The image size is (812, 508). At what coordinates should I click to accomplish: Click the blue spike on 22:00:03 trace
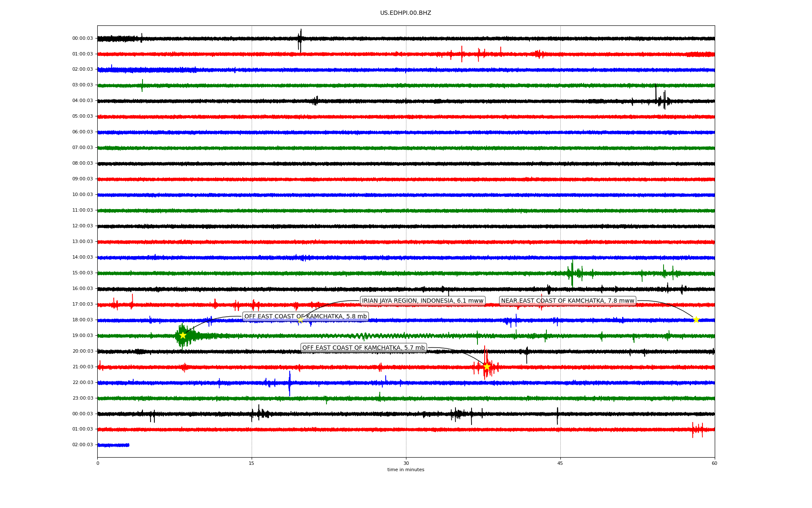(290, 383)
